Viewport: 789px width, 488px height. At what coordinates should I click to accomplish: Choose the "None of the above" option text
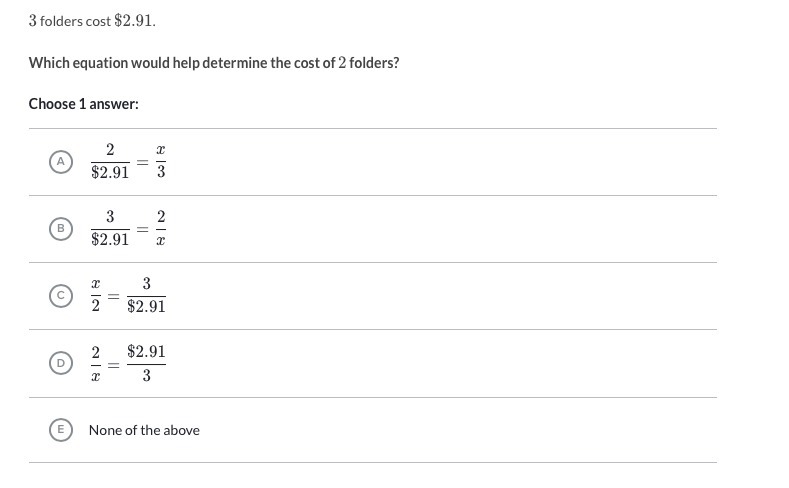[144, 430]
